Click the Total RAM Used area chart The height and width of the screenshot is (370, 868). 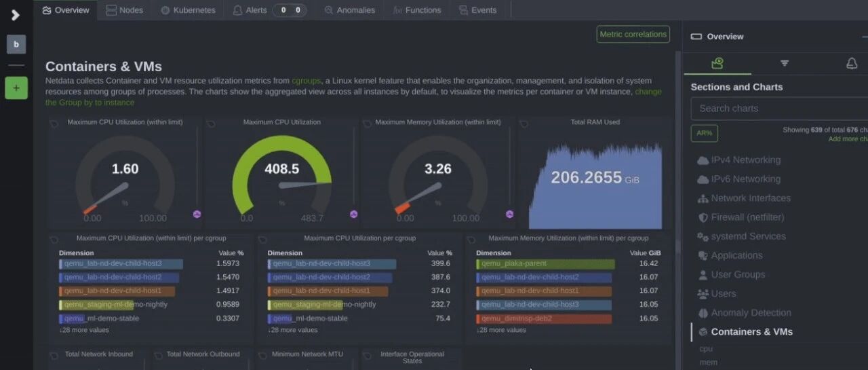[x=595, y=185]
